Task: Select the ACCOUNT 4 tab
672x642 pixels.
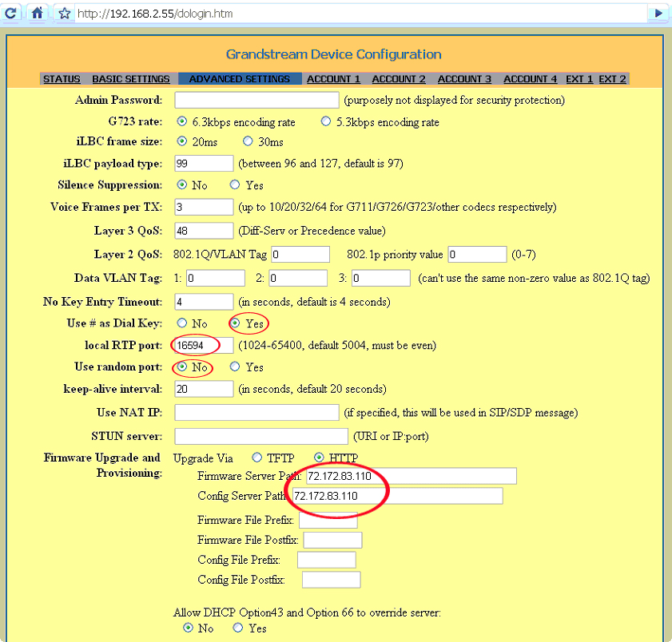Action: pyautogui.click(x=530, y=78)
